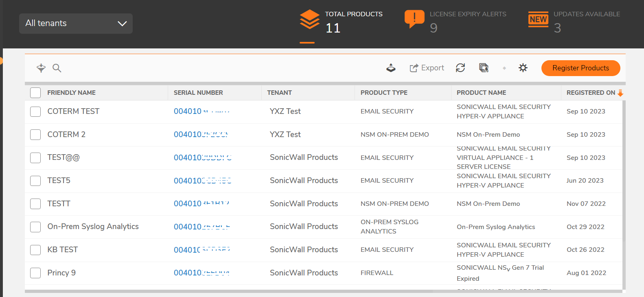Screen dimensions: 644x297
Task: Click the horizontal scrollbar under the table
Action: click(324, 291)
